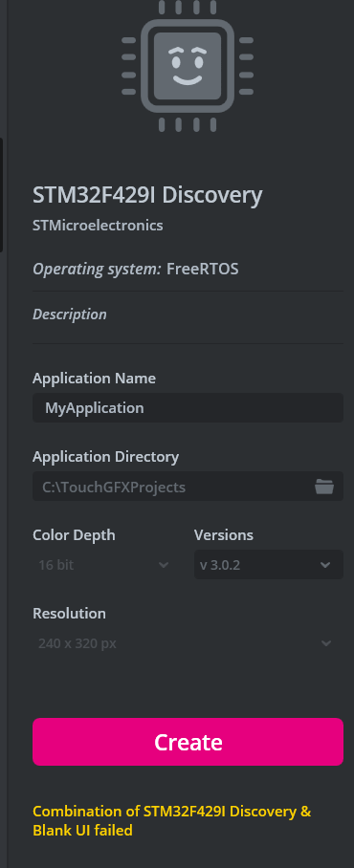Click the pink Create button
This screenshot has height=868, width=354.
188,742
